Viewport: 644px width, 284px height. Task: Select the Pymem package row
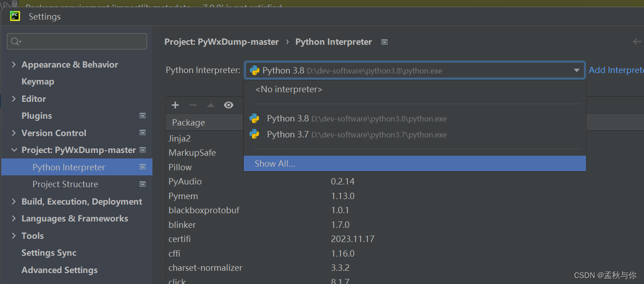(x=183, y=196)
